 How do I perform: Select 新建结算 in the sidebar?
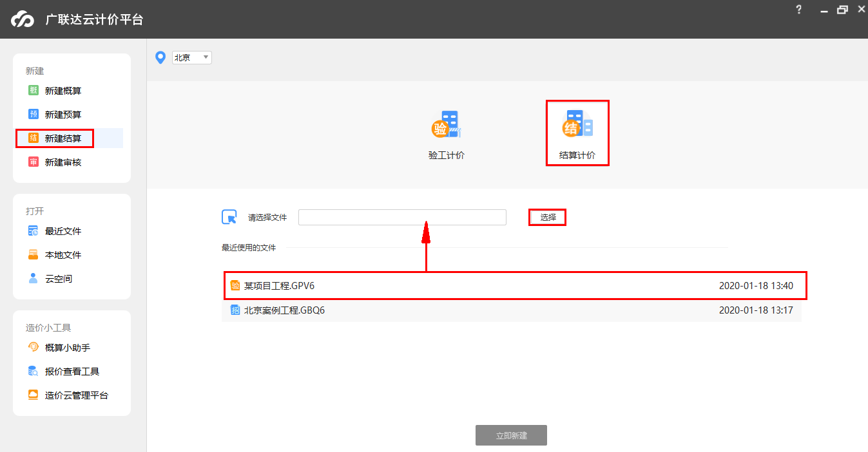pyautogui.click(x=63, y=138)
